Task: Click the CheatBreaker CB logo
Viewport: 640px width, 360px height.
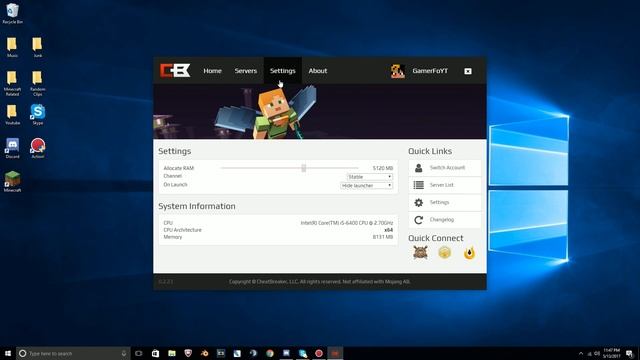Action: click(x=175, y=71)
